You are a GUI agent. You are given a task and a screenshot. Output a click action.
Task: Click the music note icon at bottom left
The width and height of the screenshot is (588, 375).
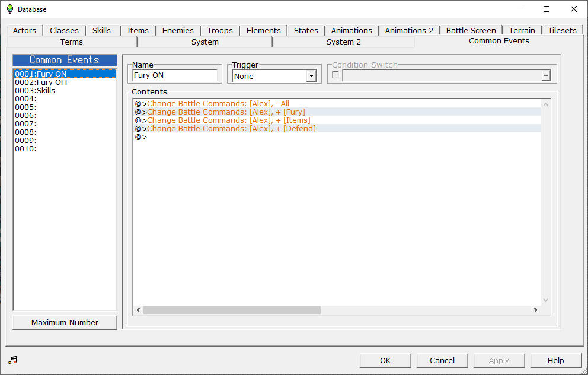point(13,360)
